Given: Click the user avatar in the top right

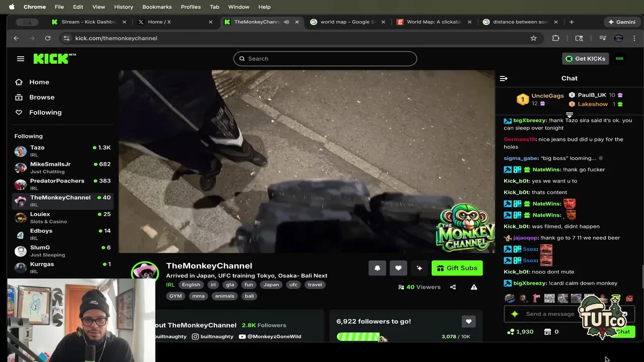Looking at the screenshot, I should click(x=619, y=59).
